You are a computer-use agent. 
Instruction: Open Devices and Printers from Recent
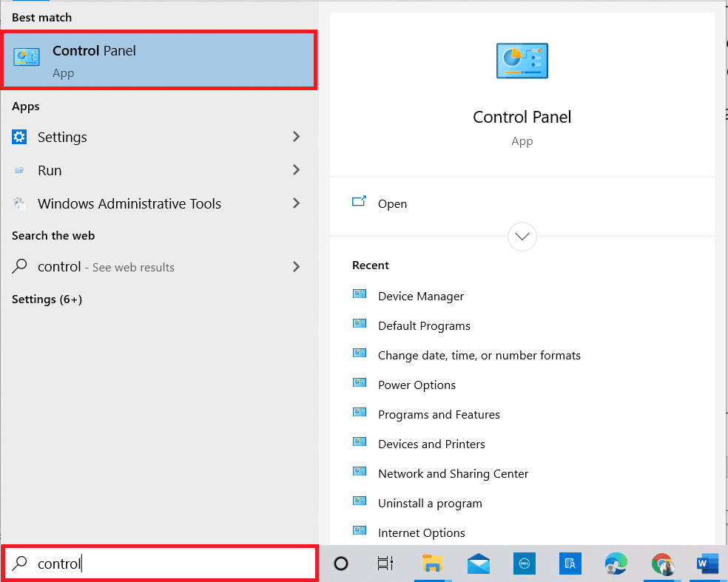pyautogui.click(x=431, y=444)
